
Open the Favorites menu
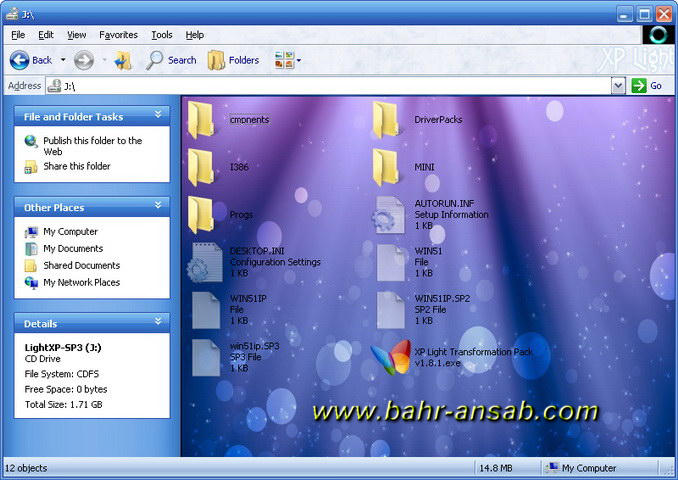118,35
